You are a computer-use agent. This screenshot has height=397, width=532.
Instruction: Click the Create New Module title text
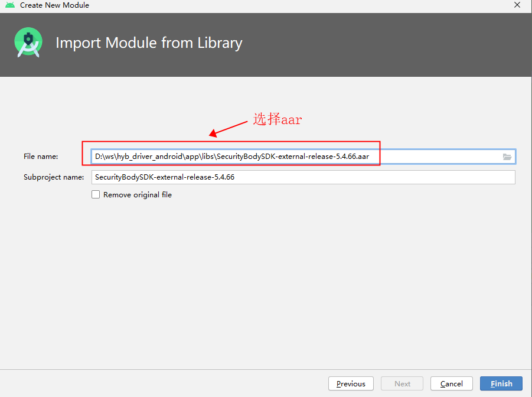click(x=55, y=5)
